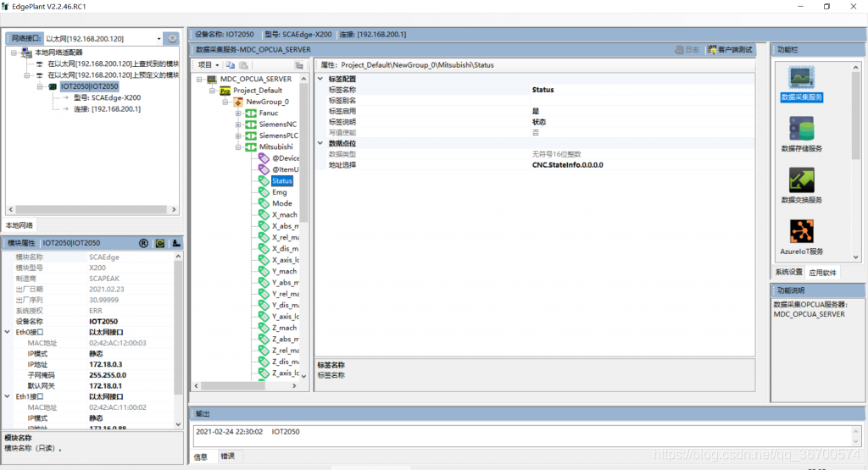Click the 标签名称 Status value field
Image resolution: width=868 pixels, height=470 pixels.
643,90
